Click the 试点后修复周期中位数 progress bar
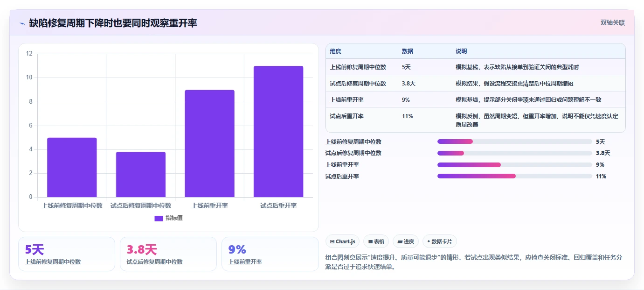The height and width of the screenshot is (290, 644). coord(515,153)
